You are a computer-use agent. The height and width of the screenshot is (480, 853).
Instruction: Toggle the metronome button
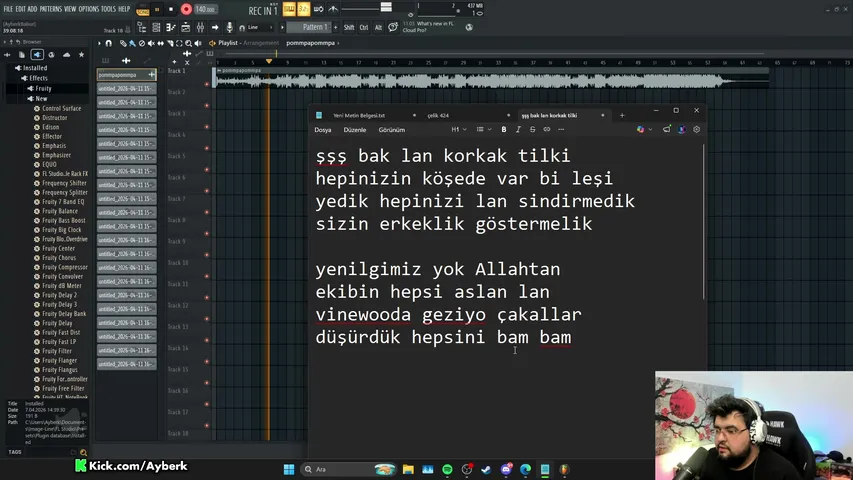tap(333, 9)
